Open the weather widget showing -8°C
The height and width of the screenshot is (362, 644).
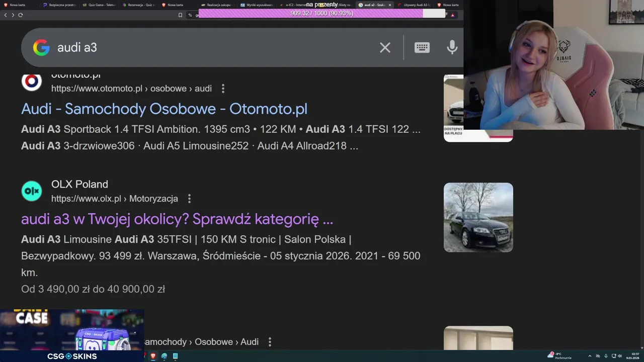560,356
